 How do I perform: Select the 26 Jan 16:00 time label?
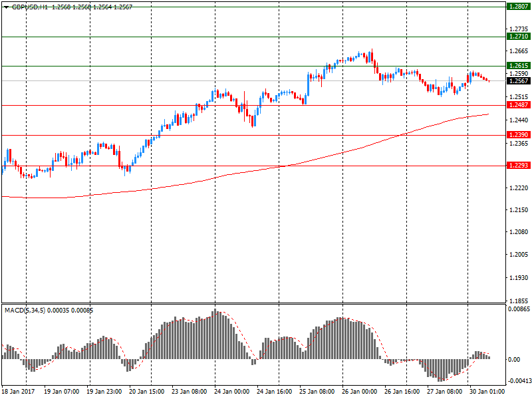click(402, 391)
